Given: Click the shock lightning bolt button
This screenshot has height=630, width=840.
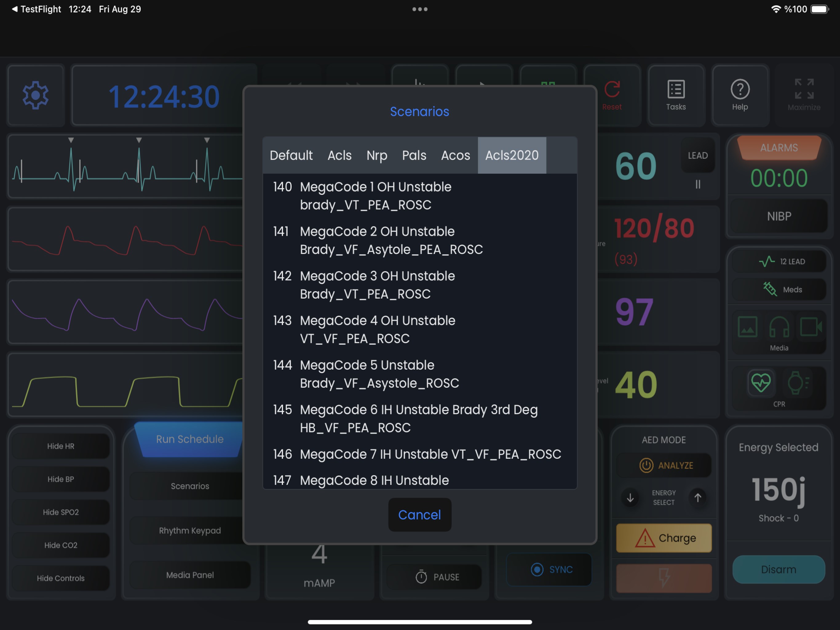Looking at the screenshot, I should [x=664, y=578].
